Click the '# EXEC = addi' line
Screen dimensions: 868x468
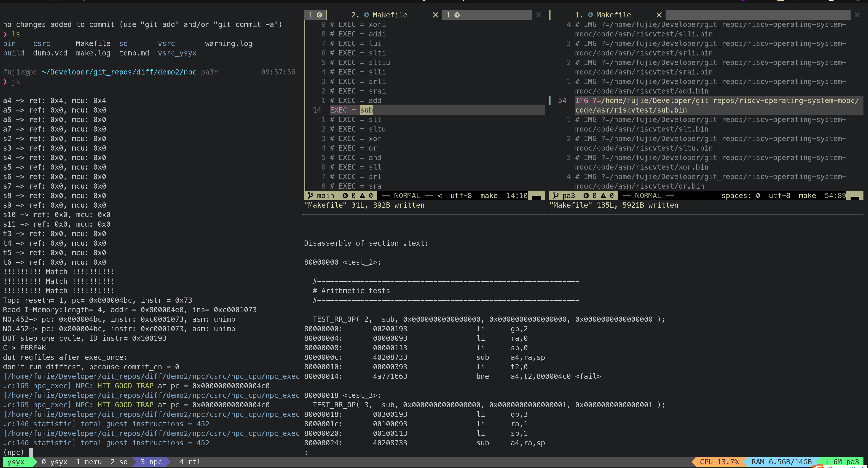(x=358, y=34)
